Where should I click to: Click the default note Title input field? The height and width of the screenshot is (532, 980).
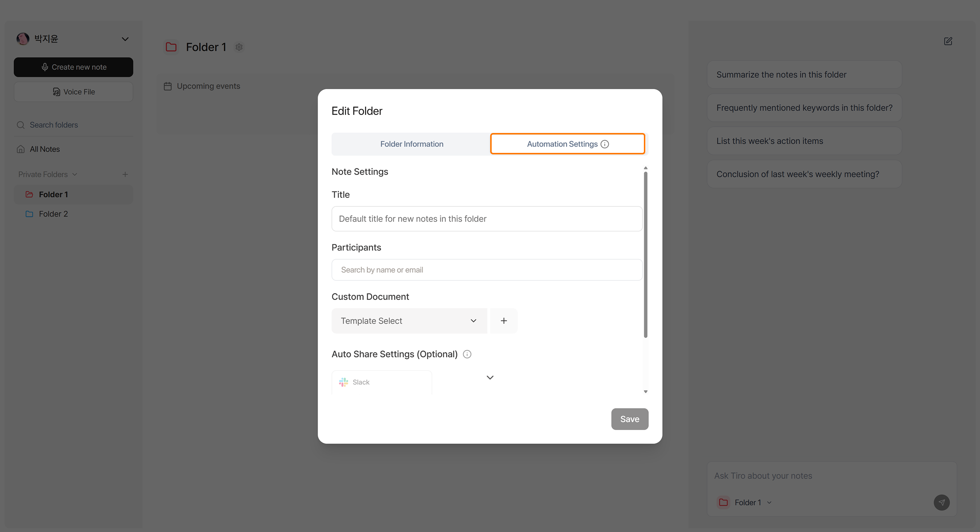point(486,218)
